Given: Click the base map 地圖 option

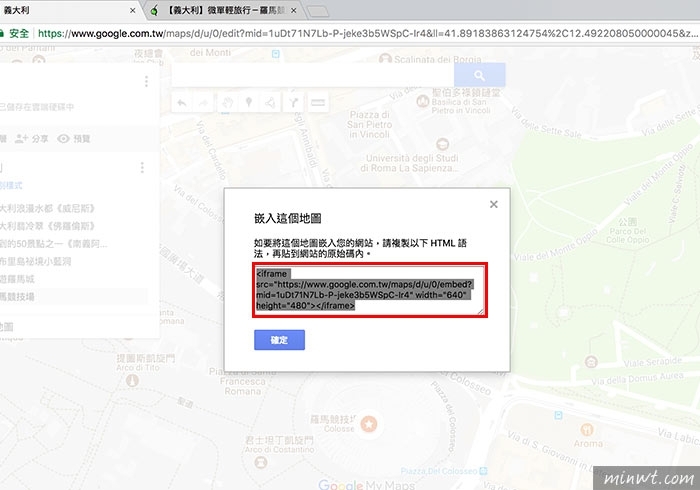Looking at the screenshot, I should coord(6,327).
